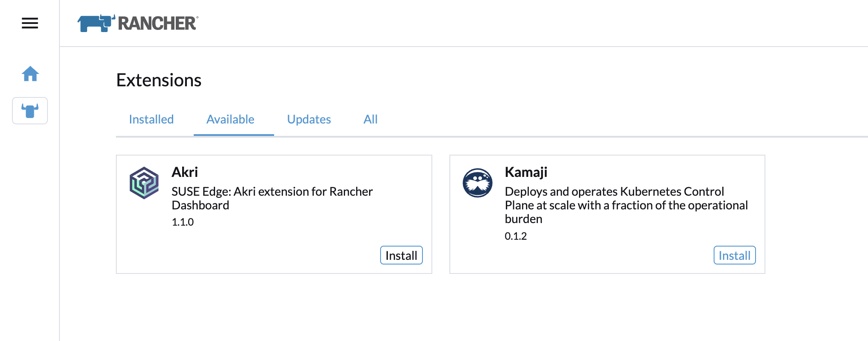Install the Akri extension
Viewport: 868px width, 341px height.
(x=401, y=255)
